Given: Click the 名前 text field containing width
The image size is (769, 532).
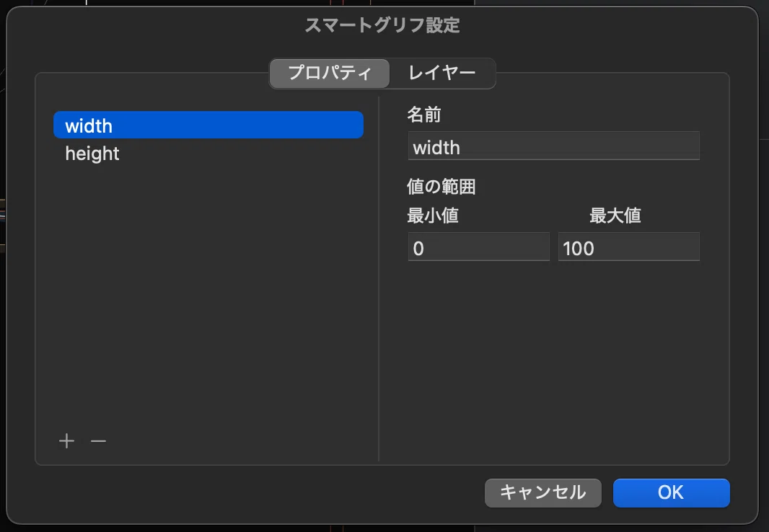Looking at the screenshot, I should [x=554, y=146].
